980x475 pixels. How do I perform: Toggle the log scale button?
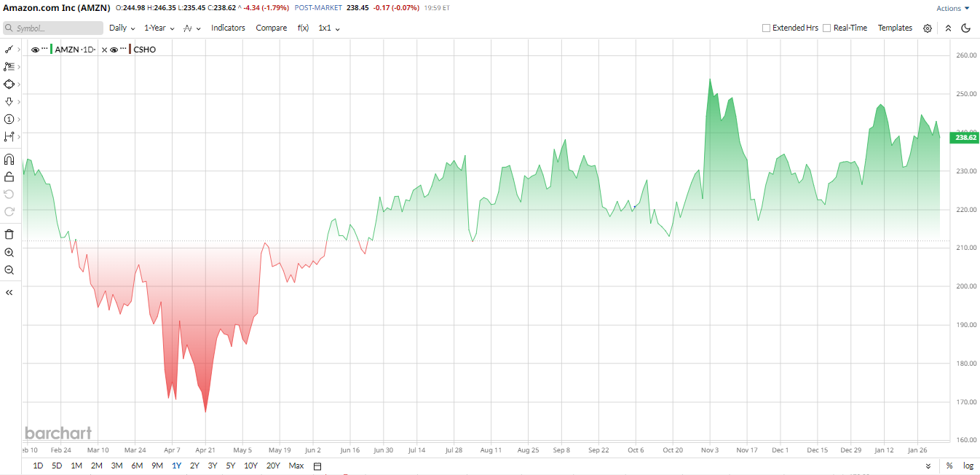[968, 466]
